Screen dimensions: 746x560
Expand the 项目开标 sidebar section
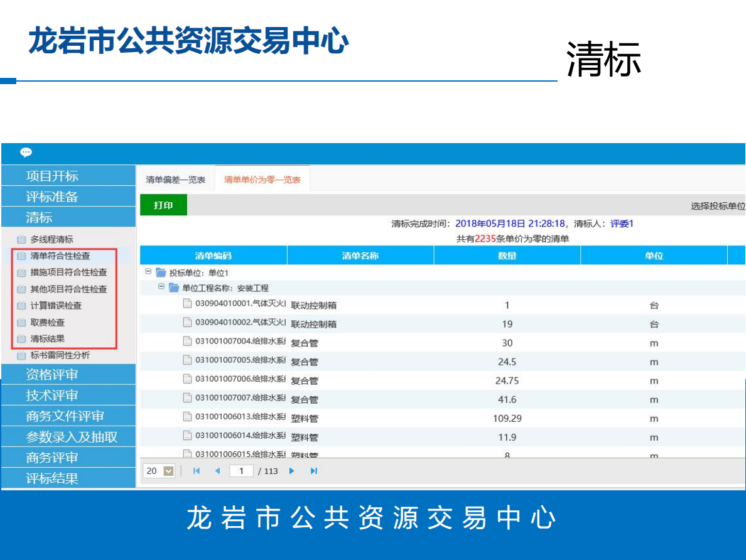pyautogui.click(x=68, y=176)
